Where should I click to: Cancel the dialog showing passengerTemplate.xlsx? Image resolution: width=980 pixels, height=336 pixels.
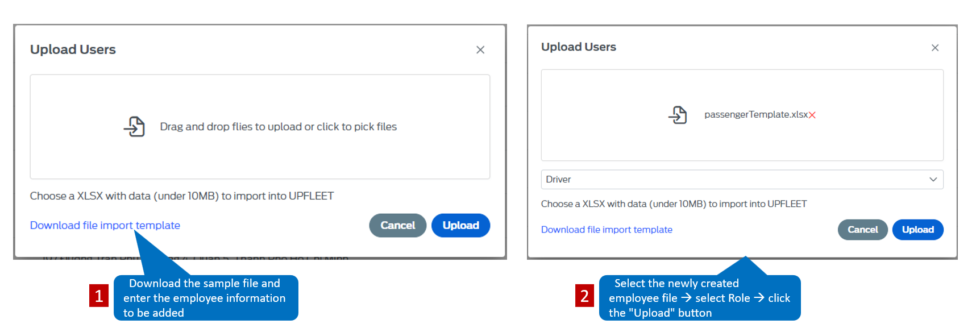coord(862,230)
